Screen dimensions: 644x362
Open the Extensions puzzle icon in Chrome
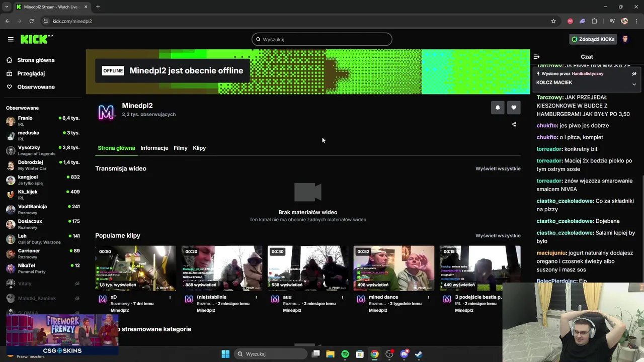coord(594,21)
